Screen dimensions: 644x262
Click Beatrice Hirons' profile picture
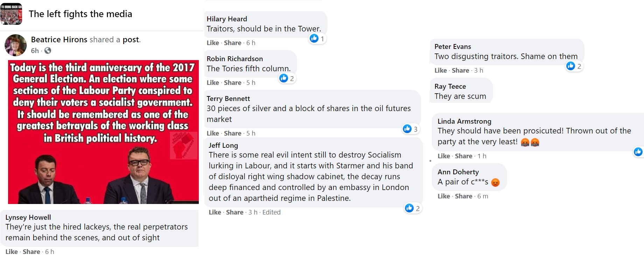tap(15, 45)
